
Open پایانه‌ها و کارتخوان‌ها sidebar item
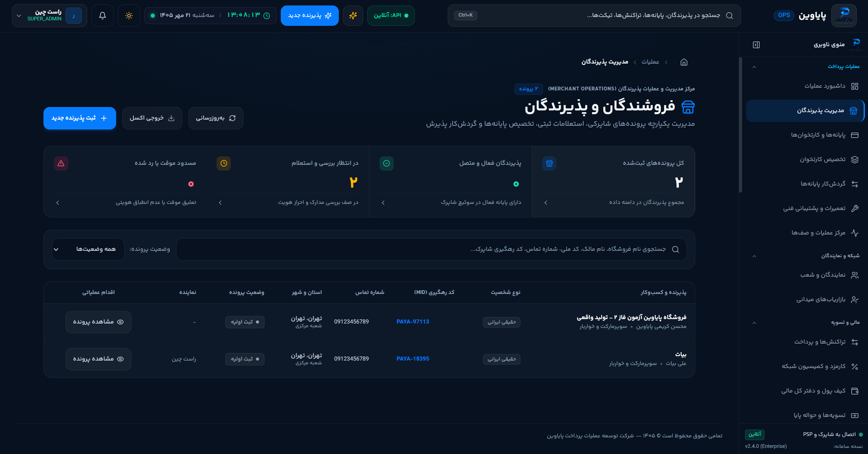pos(805,135)
